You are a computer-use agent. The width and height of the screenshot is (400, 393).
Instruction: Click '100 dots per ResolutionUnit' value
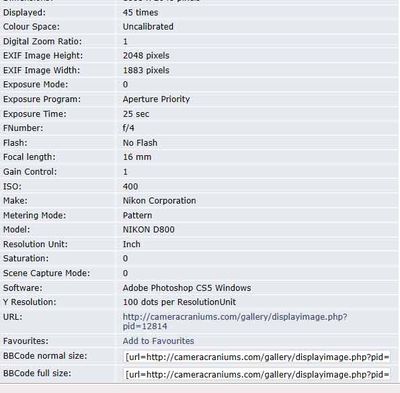pyautogui.click(x=179, y=302)
